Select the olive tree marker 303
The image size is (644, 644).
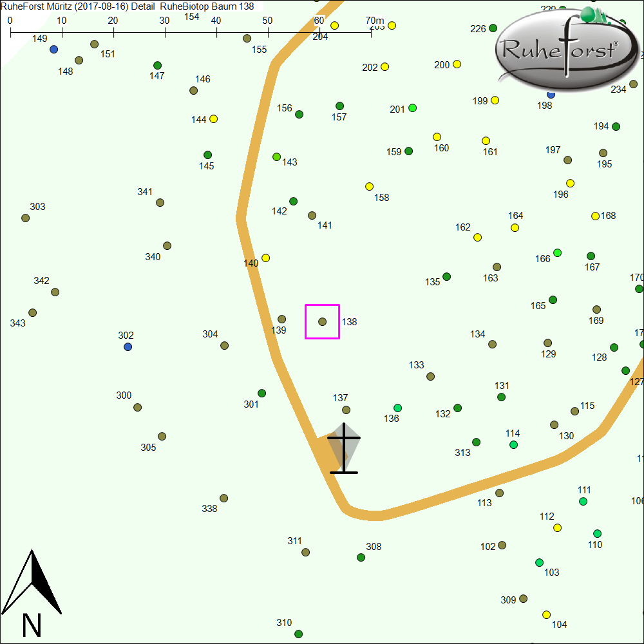pyautogui.click(x=26, y=218)
